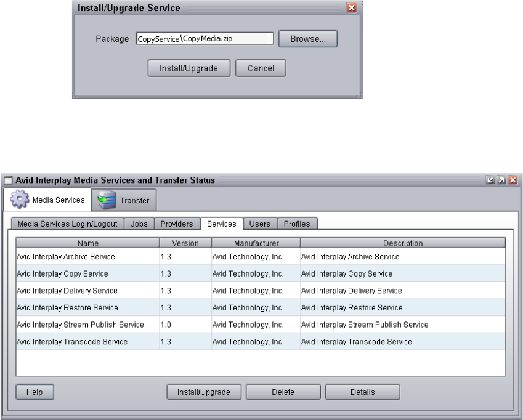Click the manufacturer cell in the Delivery Service row
523x420 pixels.
coord(256,291)
